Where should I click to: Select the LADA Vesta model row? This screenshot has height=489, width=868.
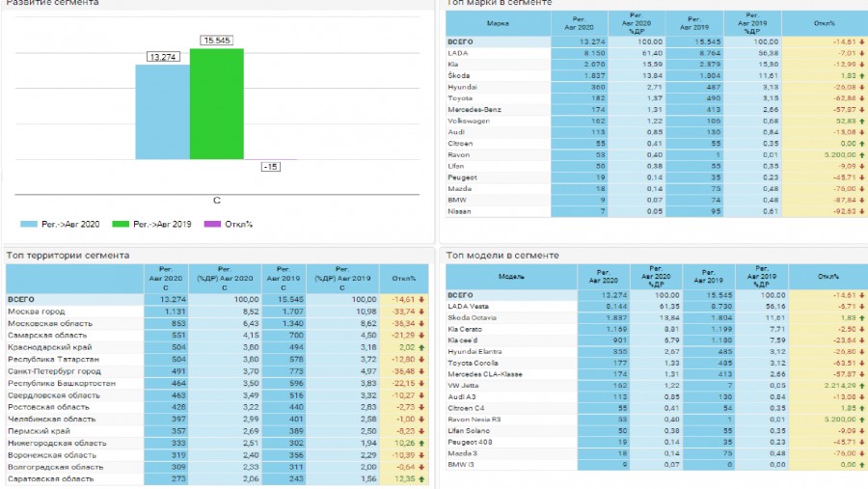[x=657, y=307]
